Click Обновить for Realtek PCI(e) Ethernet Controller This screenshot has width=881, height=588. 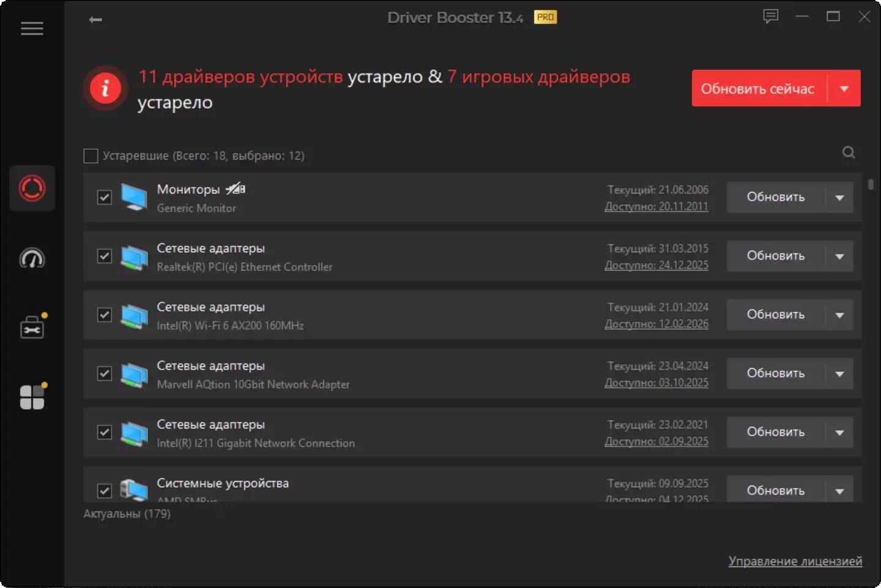tap(776, 256)
